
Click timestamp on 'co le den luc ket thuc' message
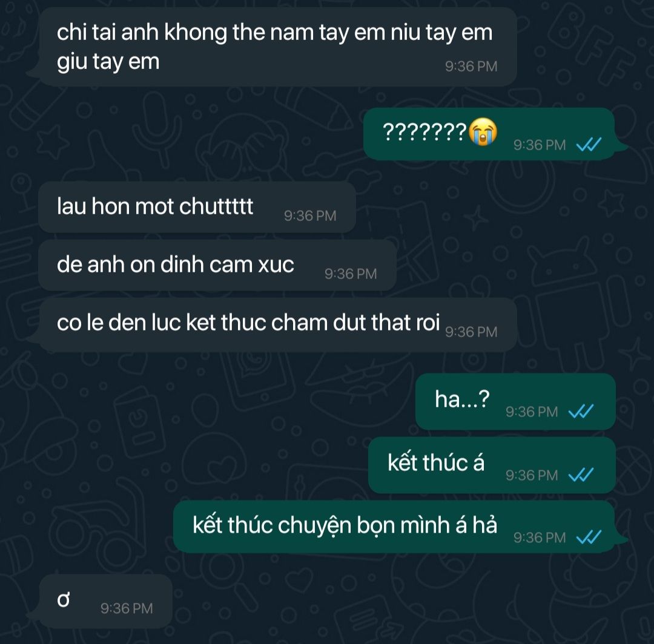471,332
